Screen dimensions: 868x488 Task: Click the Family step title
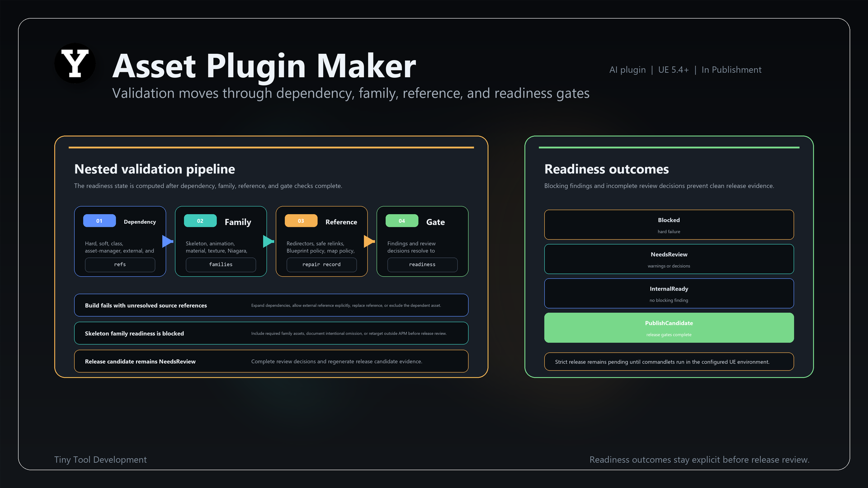[238, 222]
